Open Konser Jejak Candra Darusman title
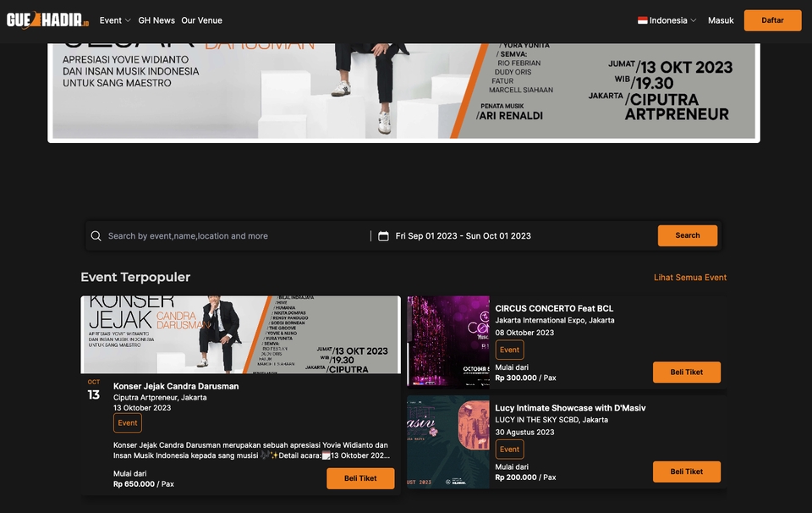Viewport: 812px width, 513px height. pos(176,386)
